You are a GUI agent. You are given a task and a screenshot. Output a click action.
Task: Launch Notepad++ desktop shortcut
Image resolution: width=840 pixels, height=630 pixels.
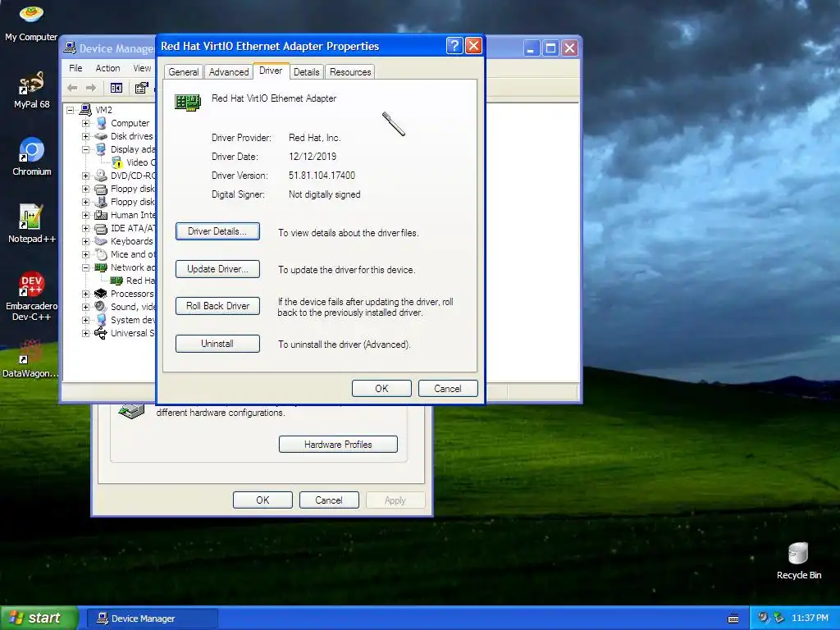click(32, 223)
